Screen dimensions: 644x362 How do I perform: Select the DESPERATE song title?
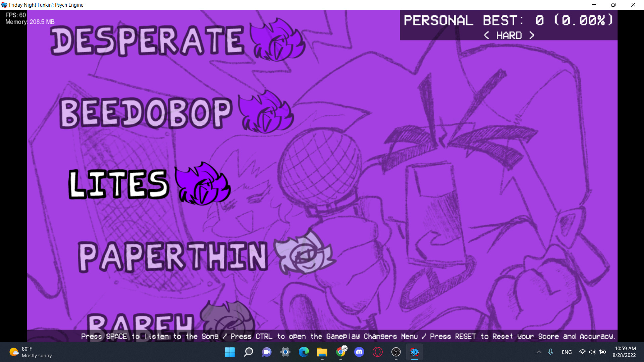(x=147, y=41)
